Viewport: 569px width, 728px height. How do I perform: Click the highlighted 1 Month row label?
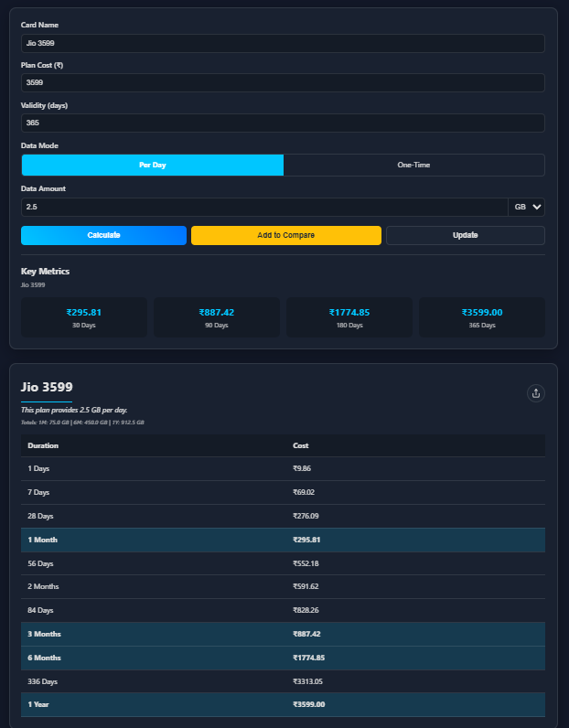click(42, 540)
